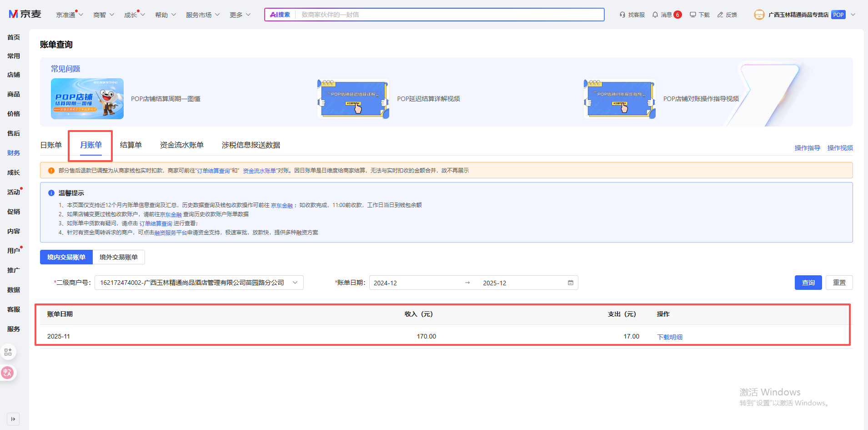The image size is (868, 430).
Task: Expand the 服务市场 menu
Action: point(203,15)
